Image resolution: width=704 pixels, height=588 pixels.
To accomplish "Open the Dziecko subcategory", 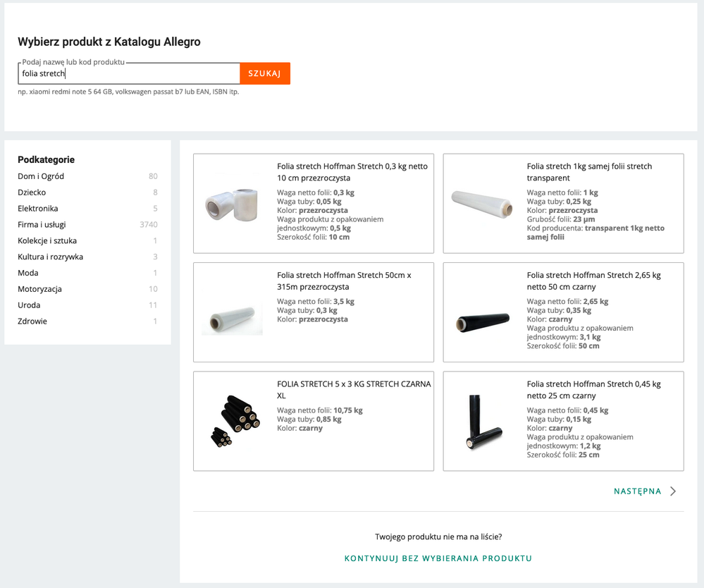I will point(32,192).
